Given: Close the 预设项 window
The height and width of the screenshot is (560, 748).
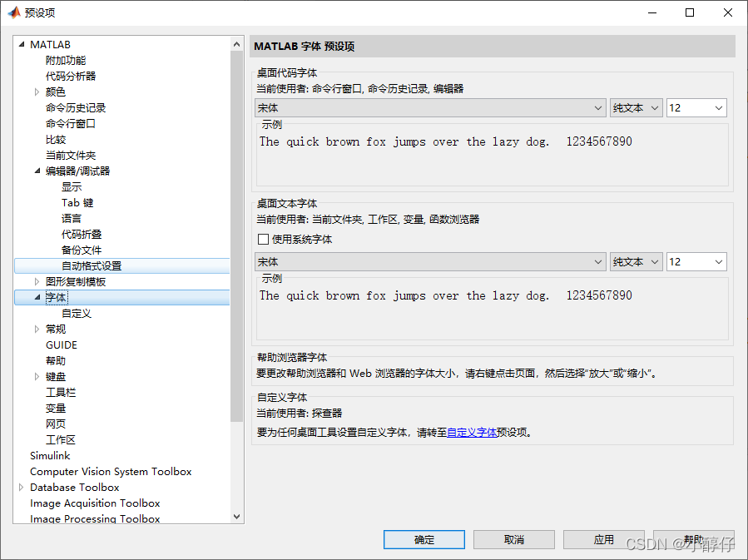Looking at the screenshot, I should (x=728, y=12).
